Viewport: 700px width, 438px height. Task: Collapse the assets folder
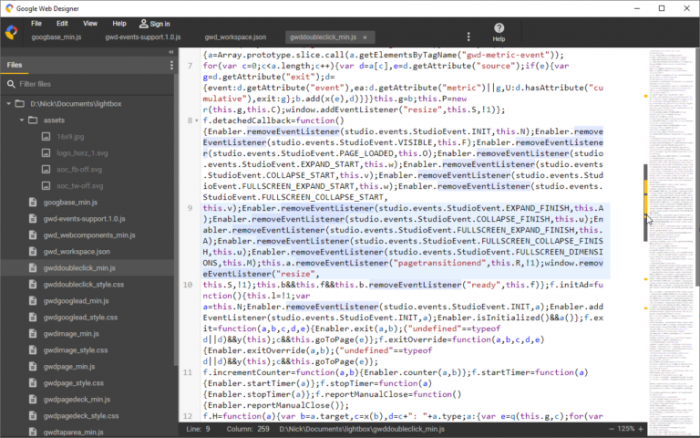23,119
